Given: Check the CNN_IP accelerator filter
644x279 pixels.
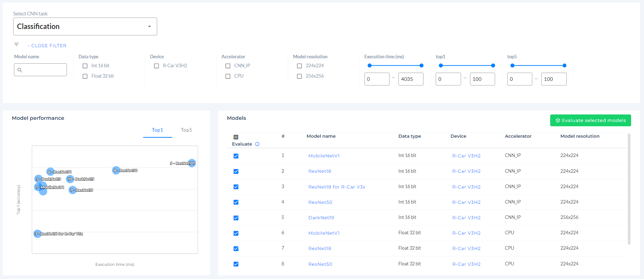Looking at the screenshot, I should pos(228,66).
